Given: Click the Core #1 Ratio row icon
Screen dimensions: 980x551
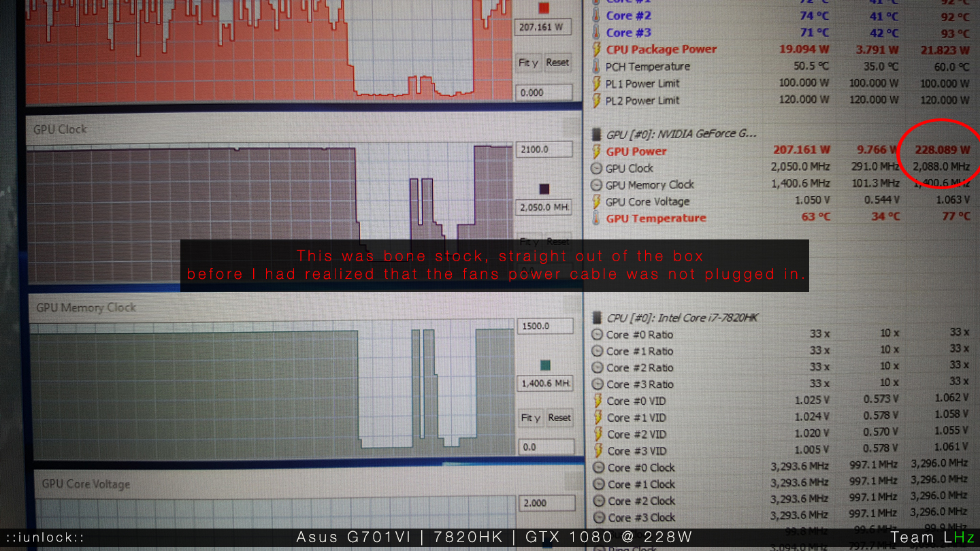Looking at the screenshot, I should click(x=598, y=351).
